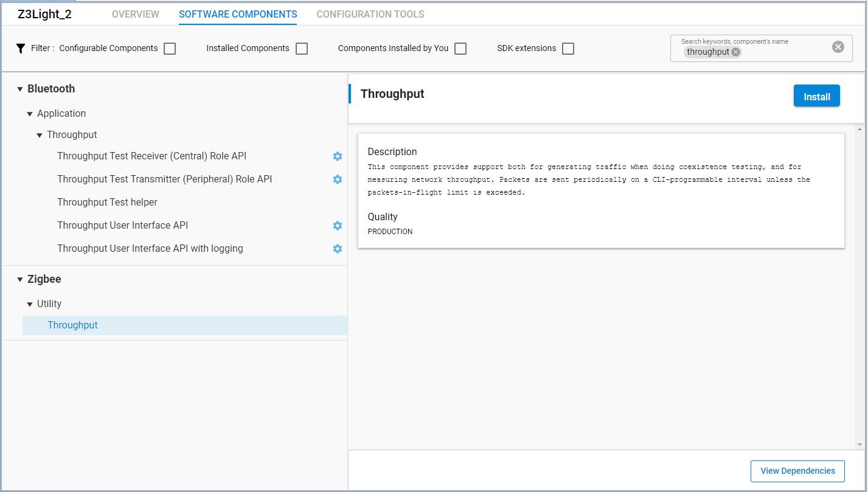The width and height of the screenshot is (868, 492).
Task: Remove the throughput search keyword chip
Action: pyautogui.click(x=736, y=52)
